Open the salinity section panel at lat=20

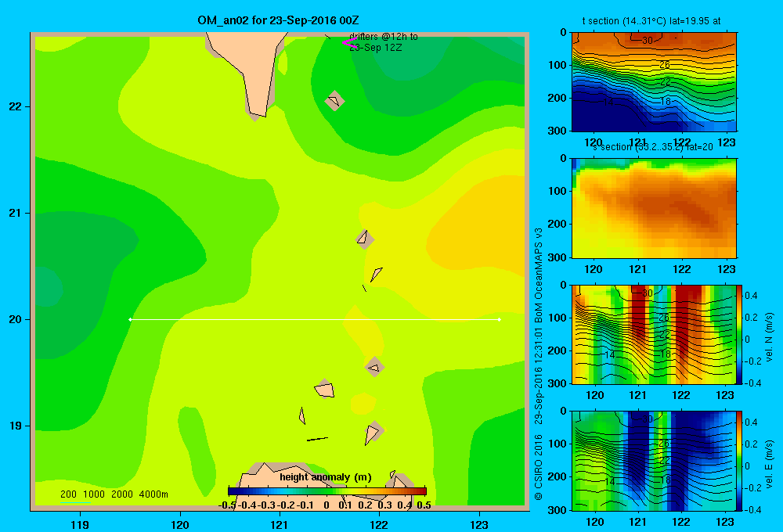(654, 208)
